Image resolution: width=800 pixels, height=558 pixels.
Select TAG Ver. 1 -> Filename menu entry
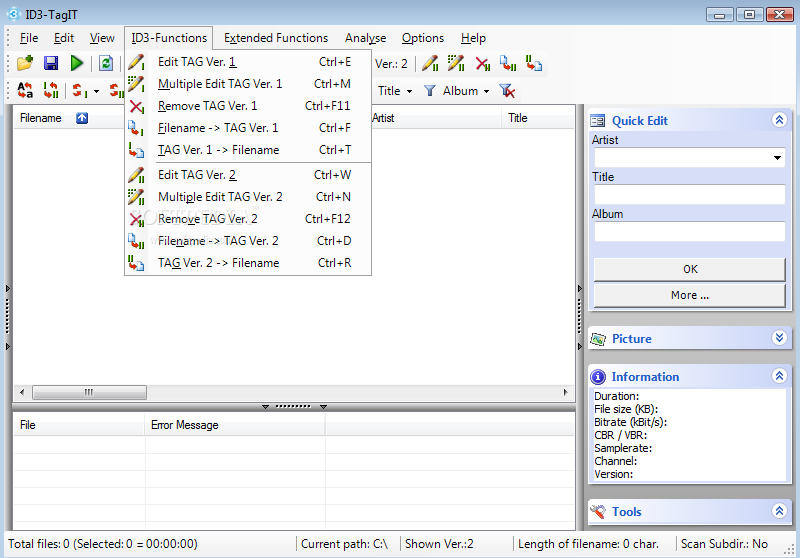(249, 150)
